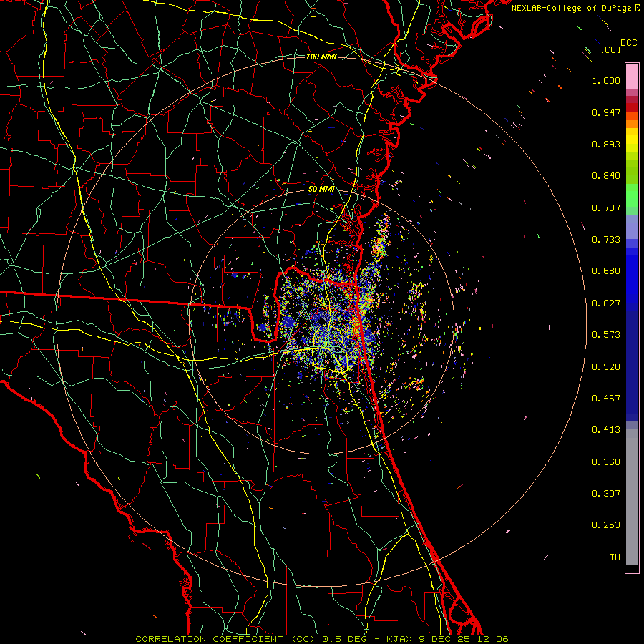Image resolution: width=644 pixels, height=644 pixels.
Task: Click the 0.893 color scale value
Action: tap(606, 144)
